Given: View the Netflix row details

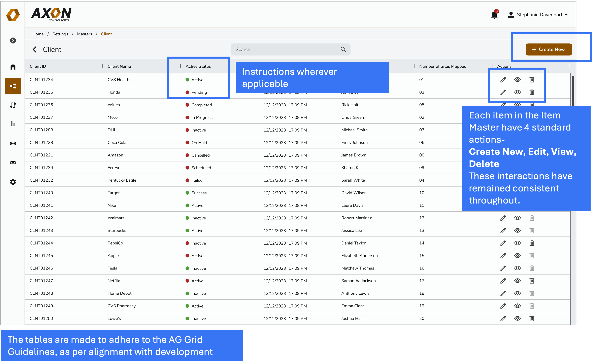Looking at the screenshot, I should [x=517, y=281].
